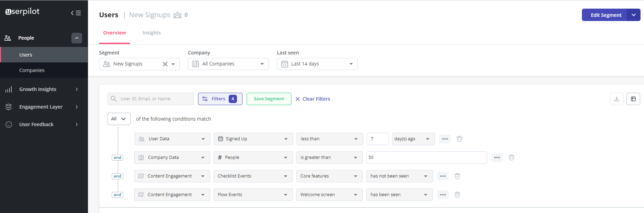Open the less than operator dropdown
Viewport: 644px width, 213px height.
pyautogui.click(x=330, y=139)
